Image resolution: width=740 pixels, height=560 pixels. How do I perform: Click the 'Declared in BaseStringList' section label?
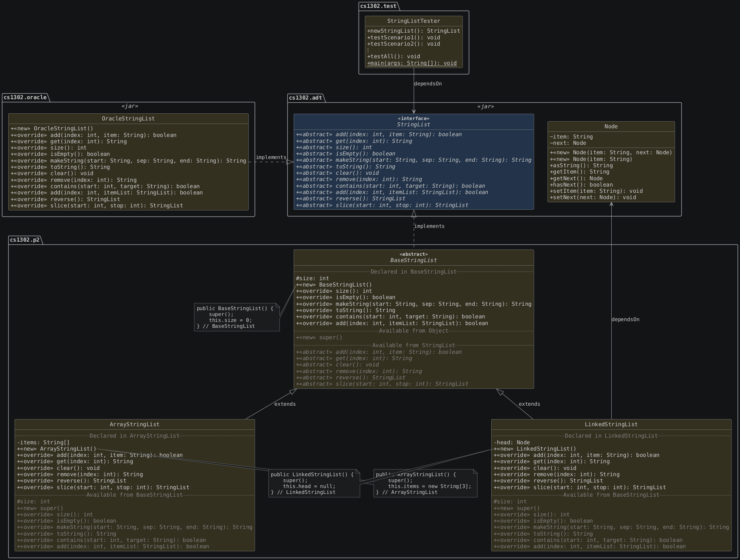click(414, 272)
